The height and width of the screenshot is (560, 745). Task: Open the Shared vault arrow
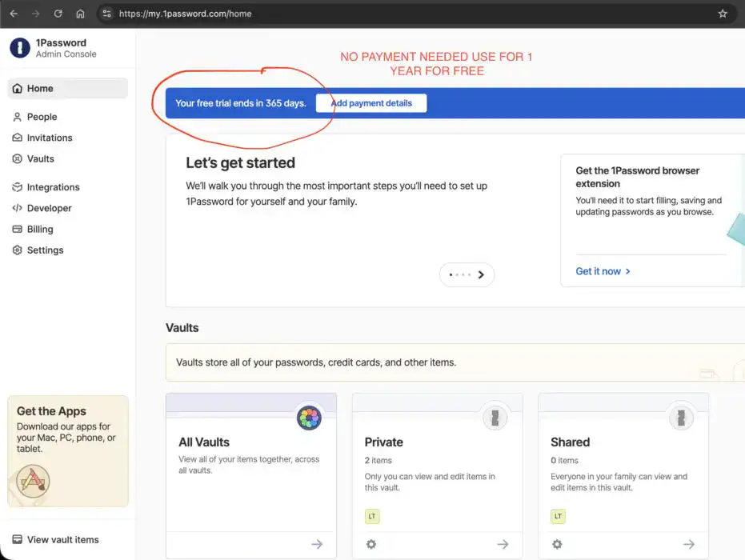pos(689,544)
